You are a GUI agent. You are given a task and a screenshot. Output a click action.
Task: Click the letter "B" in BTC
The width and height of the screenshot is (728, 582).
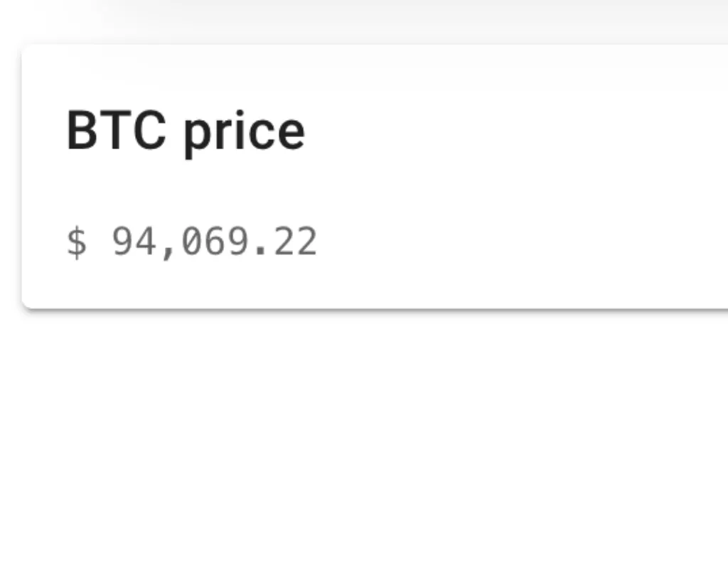click(x=82, y=131)
